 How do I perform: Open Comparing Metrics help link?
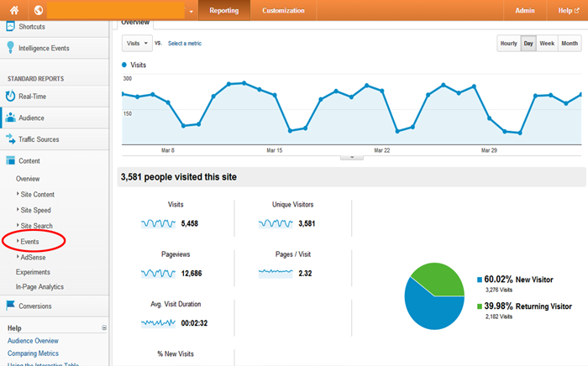point(33,353)
